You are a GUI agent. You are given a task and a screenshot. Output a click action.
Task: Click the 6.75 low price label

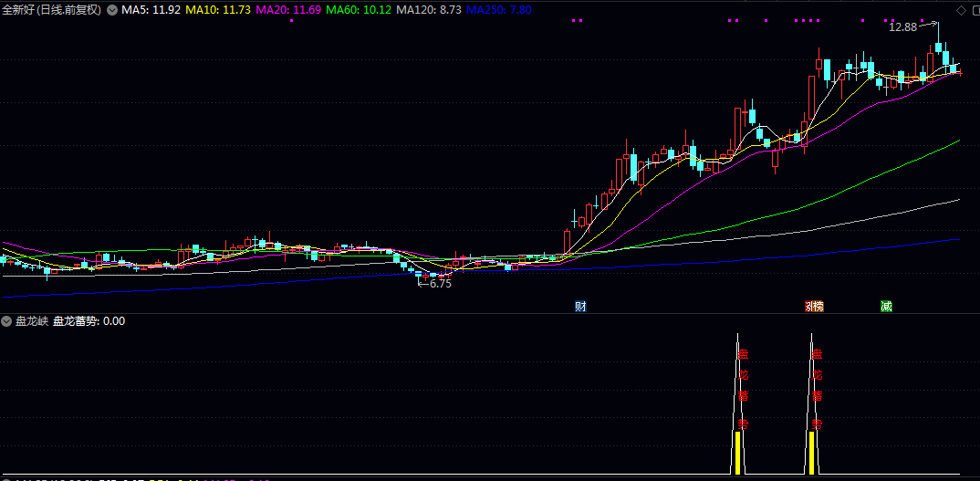[440, 283]
